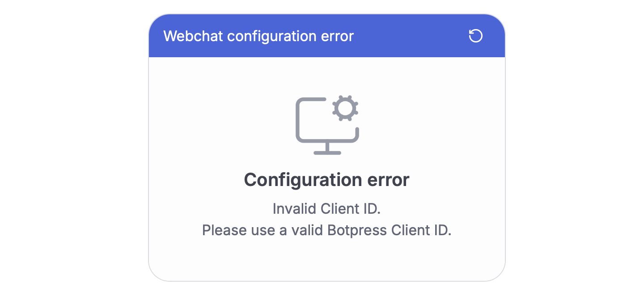
Task: Reload the webchat using the circular arrow icon
Action: 475,36
